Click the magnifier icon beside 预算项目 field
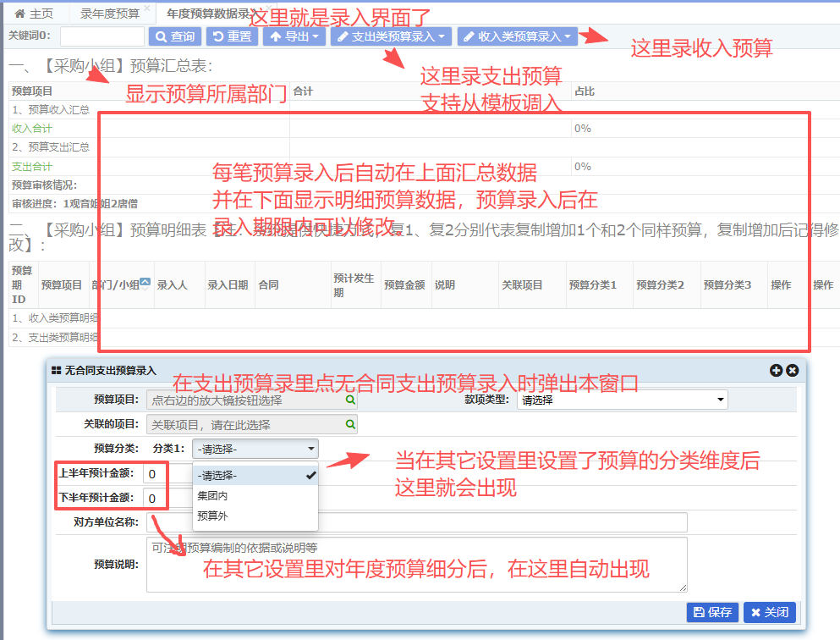This screenshot has width=840, height=640. pyautogui.click(x=350, y=400)
